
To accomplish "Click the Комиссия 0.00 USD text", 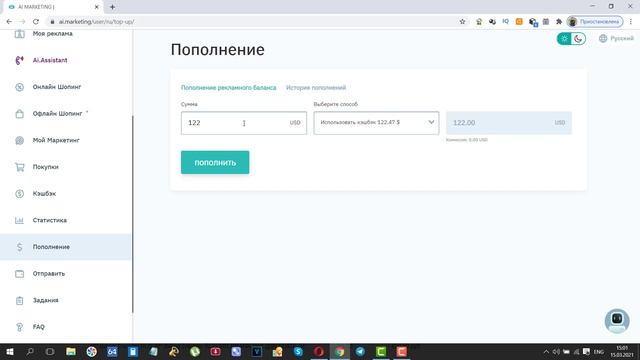I will 467,140.
